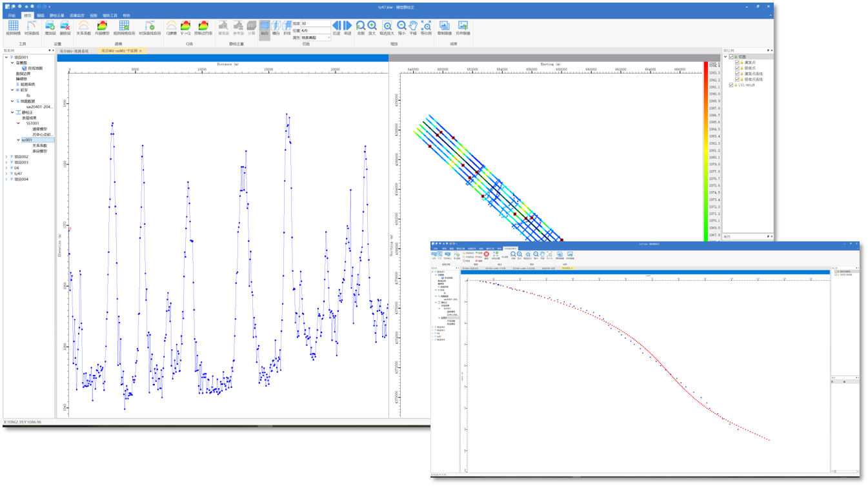
Task: Toggle the LVL result layer checkbox
Action: tap(732, 85)
